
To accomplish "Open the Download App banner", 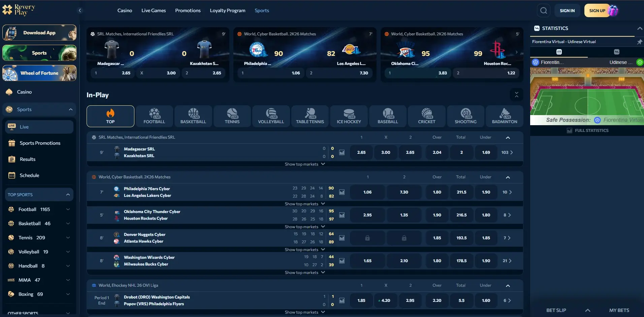I will [39, 33].
